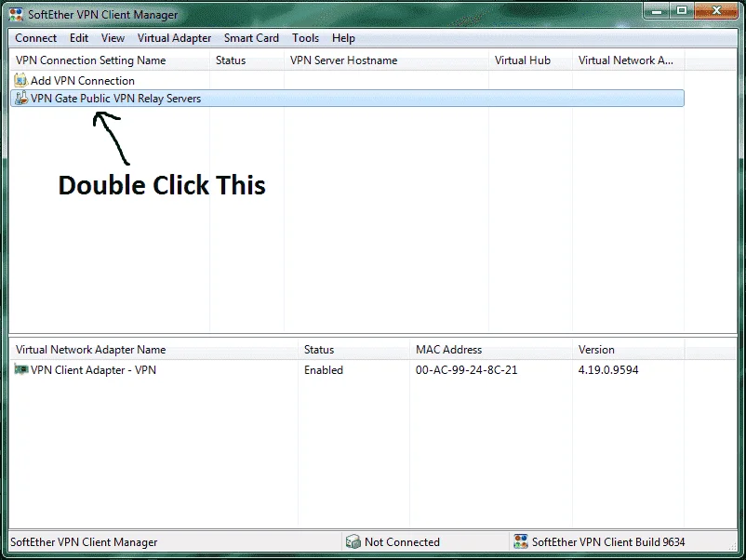
Task: Open the Connect menu
Action: [35, 38]
